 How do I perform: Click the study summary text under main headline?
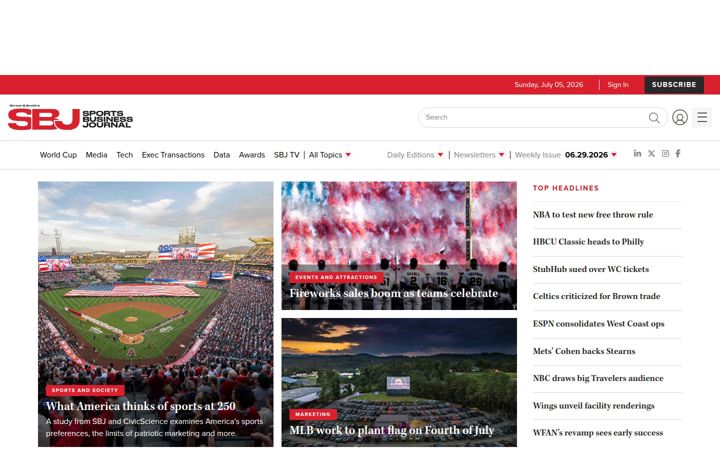click(154, 428)
